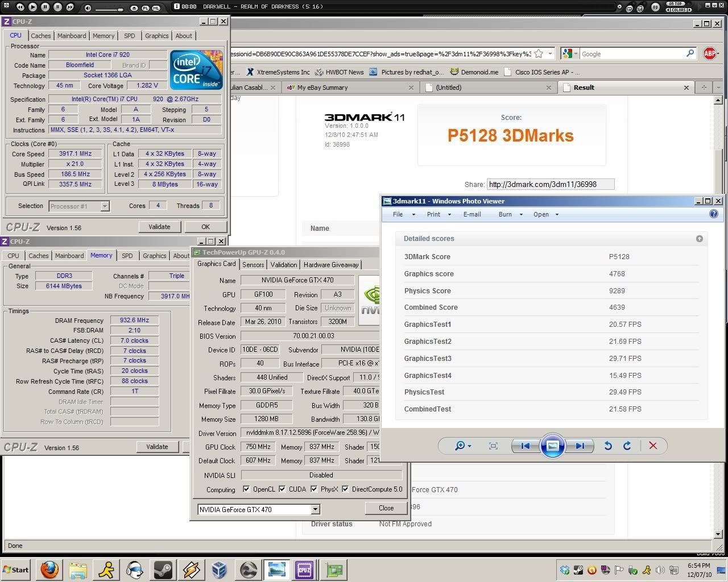The height and width of the screenshot is (582, 728).
Task: Open Winamp lightning bolt taskbar icon
Action: click(x=191, y=569)
